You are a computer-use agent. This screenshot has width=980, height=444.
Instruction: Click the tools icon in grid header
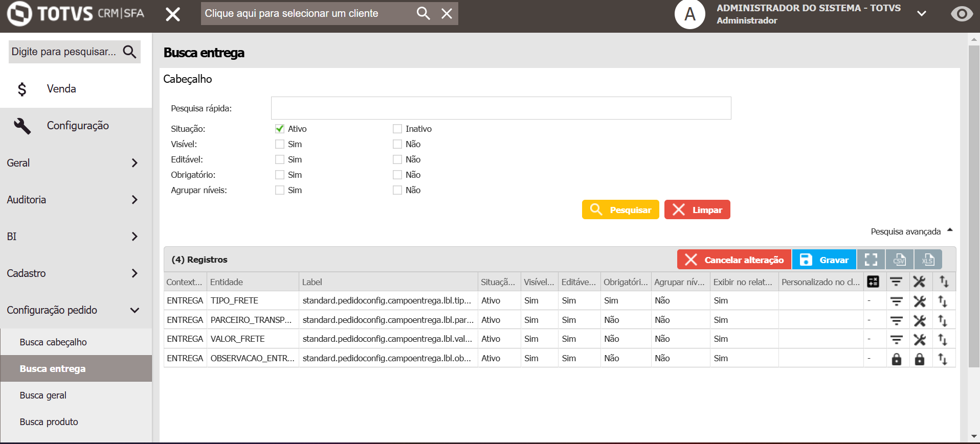pos(919,282)
